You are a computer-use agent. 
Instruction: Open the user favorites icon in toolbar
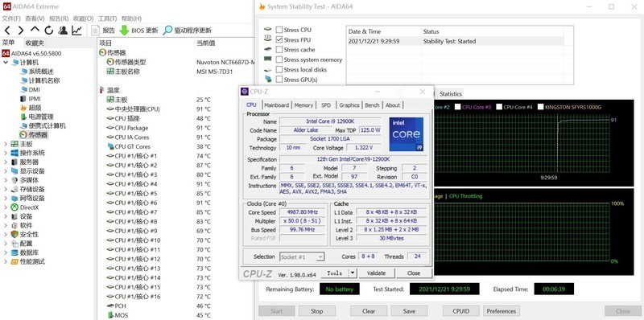63,30
